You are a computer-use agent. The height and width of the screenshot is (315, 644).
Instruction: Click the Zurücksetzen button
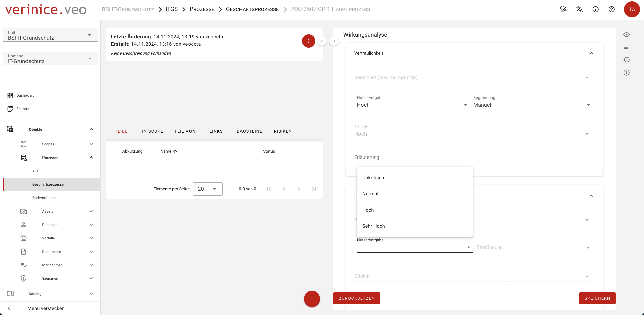pos(357,298)
